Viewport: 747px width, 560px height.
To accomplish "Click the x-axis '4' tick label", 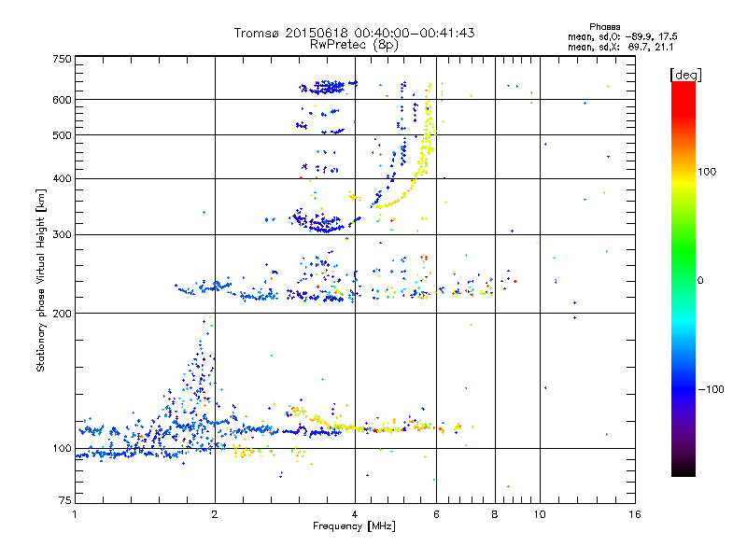I will click(355, 514).
